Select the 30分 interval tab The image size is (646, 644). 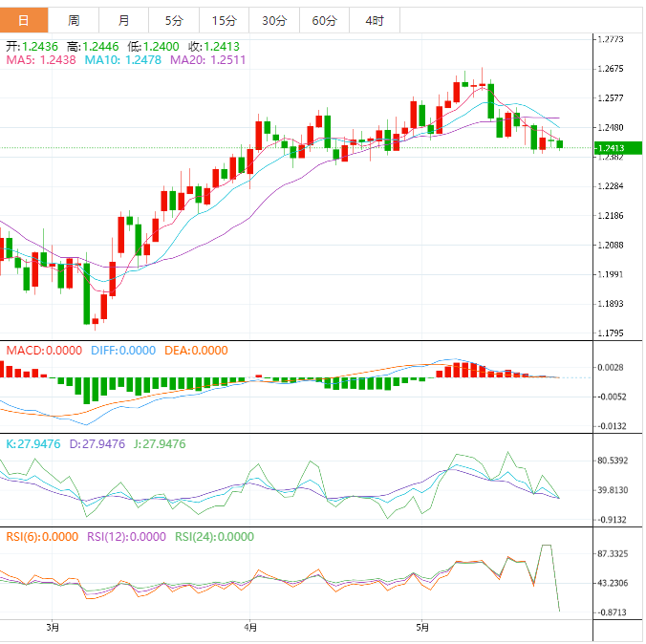tap(273, 20)
